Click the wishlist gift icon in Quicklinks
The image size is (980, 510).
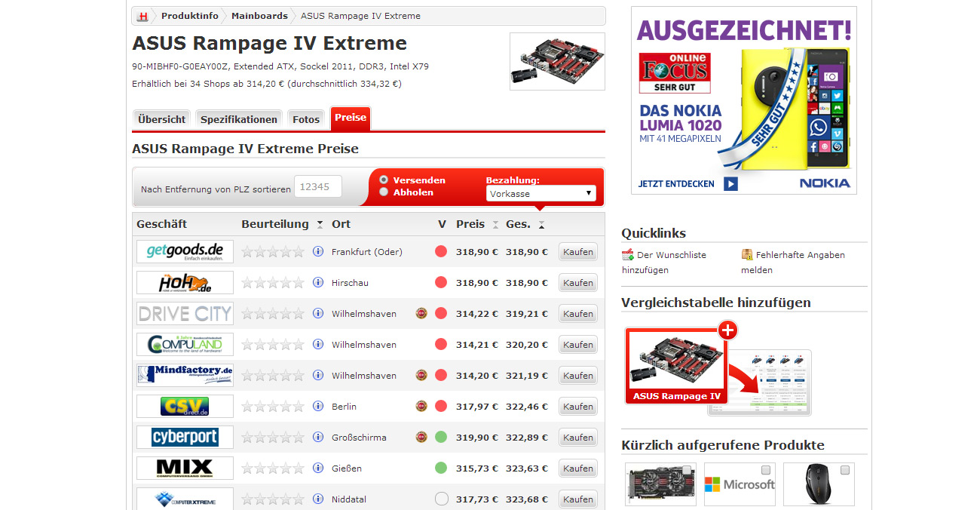click(x=627, y=255)
